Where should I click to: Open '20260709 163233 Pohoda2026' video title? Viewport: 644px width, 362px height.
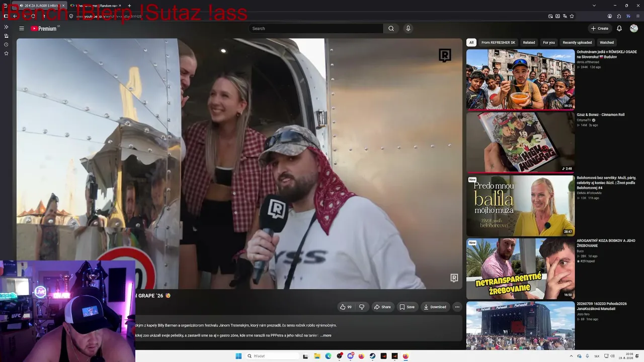603,307
